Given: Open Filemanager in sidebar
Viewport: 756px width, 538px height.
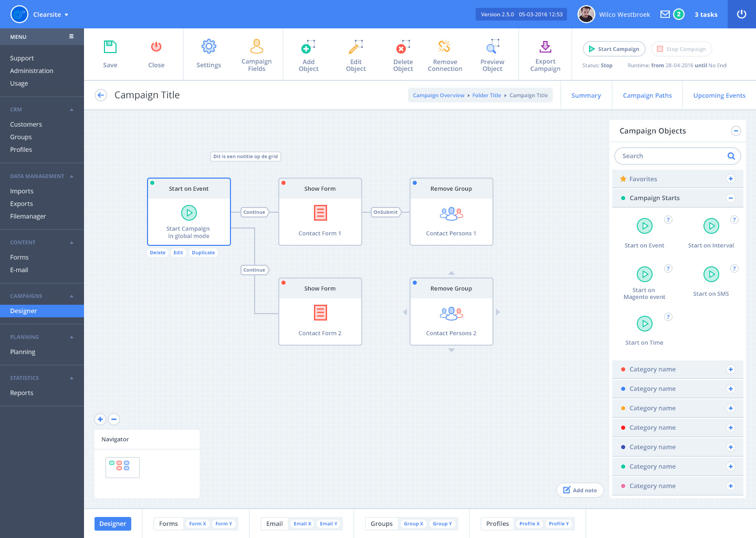Looking at the screenshot, I should [x=28, y=216].
